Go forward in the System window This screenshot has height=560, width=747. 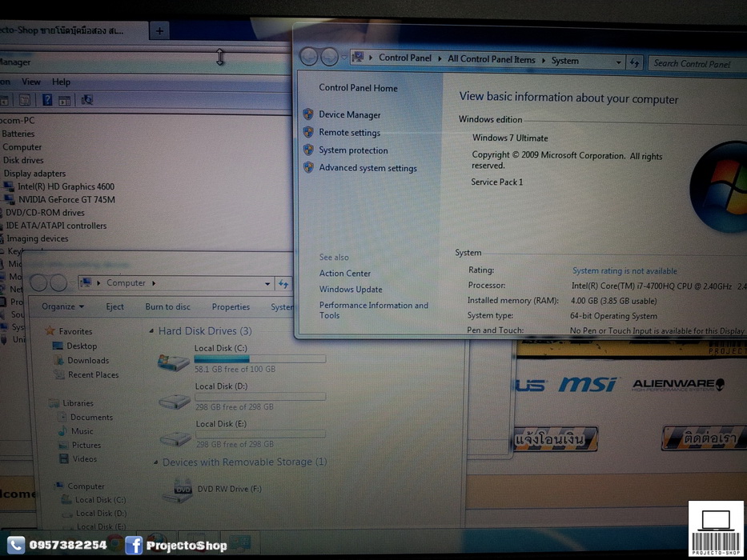pyautogui.click(x=329, y=57)
